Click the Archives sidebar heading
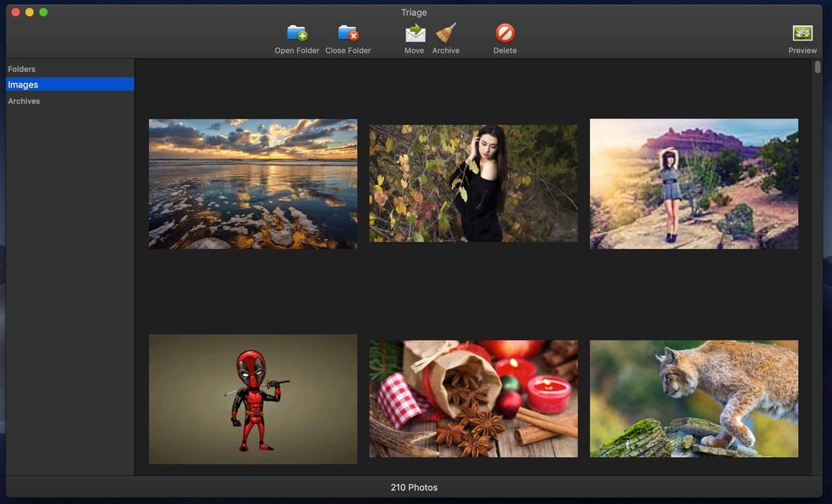The image size is (832, 504). [24, 101]
